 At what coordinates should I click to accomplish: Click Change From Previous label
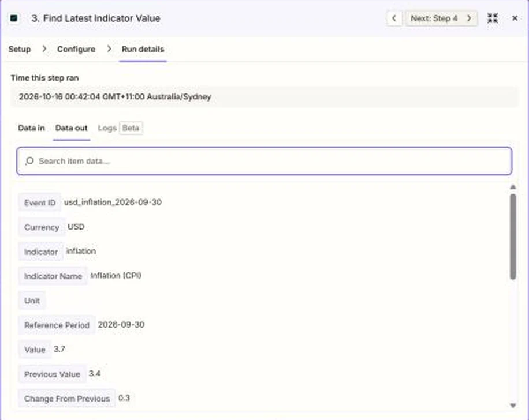(67, 399)
